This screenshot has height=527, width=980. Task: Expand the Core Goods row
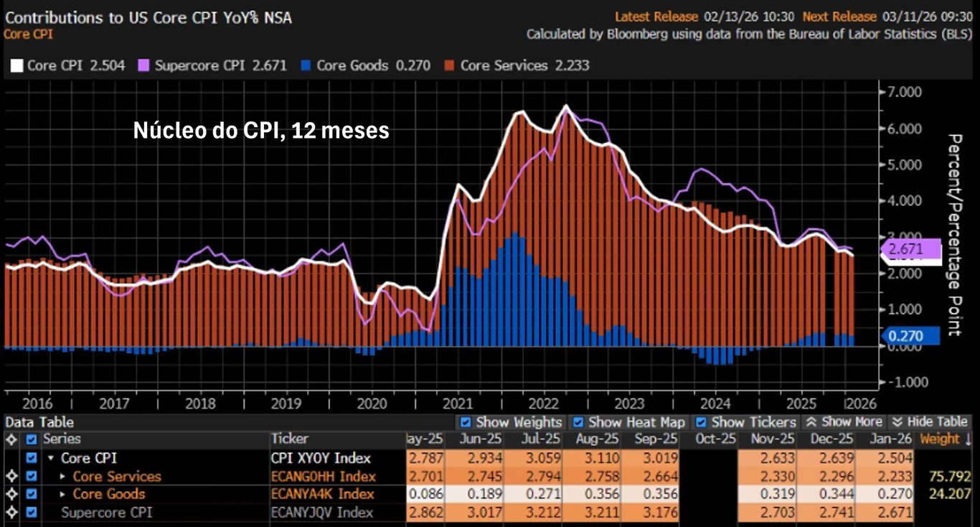pyautogui.click(x=63, y=494)
